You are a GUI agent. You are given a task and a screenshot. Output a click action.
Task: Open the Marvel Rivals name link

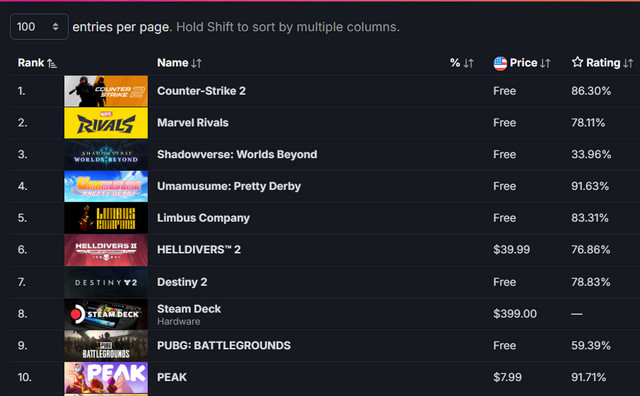(193, 122)
